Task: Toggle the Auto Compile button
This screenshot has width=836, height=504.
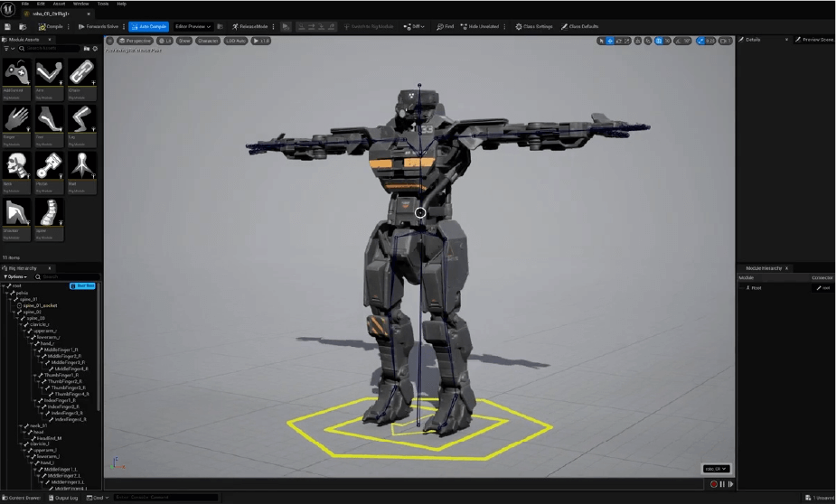Action: click(148, 27)
